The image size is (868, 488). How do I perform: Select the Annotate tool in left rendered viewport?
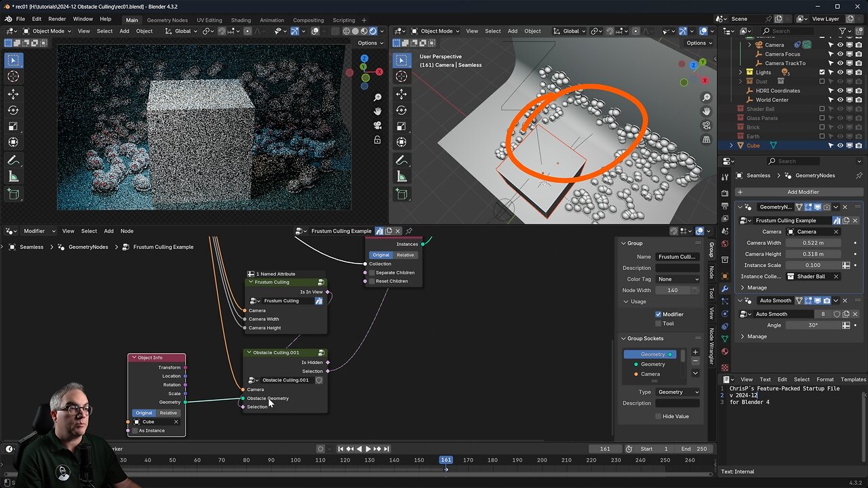(13, 161)
